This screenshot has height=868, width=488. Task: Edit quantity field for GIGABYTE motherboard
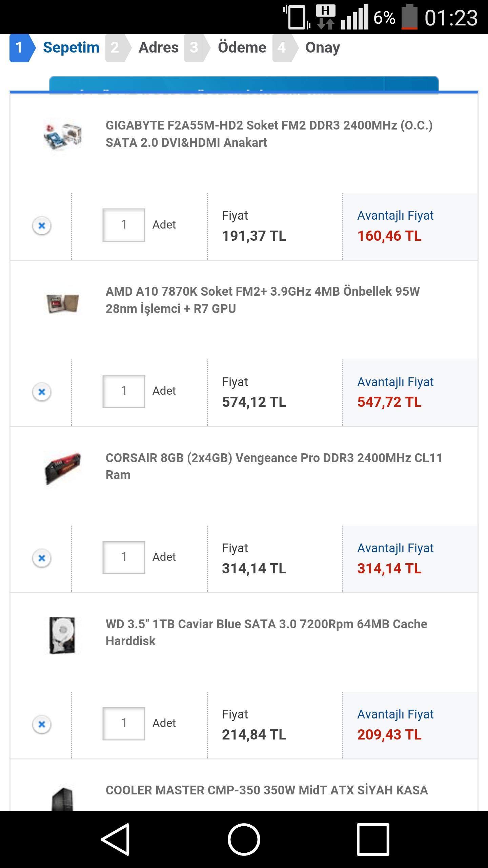coord(124,225)
